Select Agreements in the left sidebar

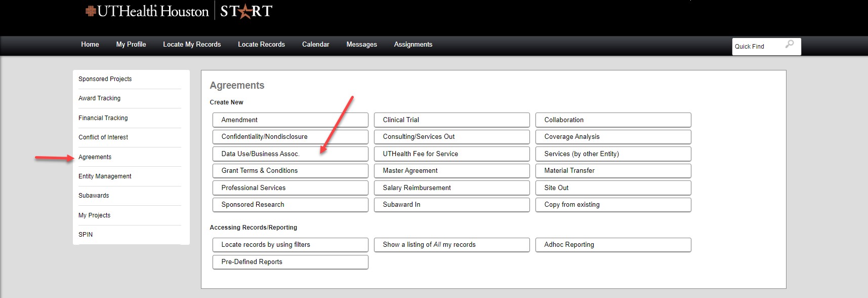[x=95, y=157]
